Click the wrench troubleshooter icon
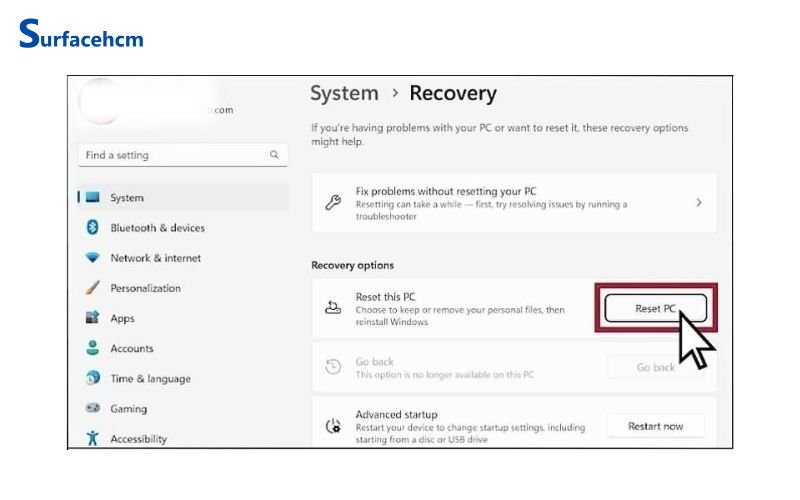Screen dimensions: 800x500 click(x=334, y=202)
